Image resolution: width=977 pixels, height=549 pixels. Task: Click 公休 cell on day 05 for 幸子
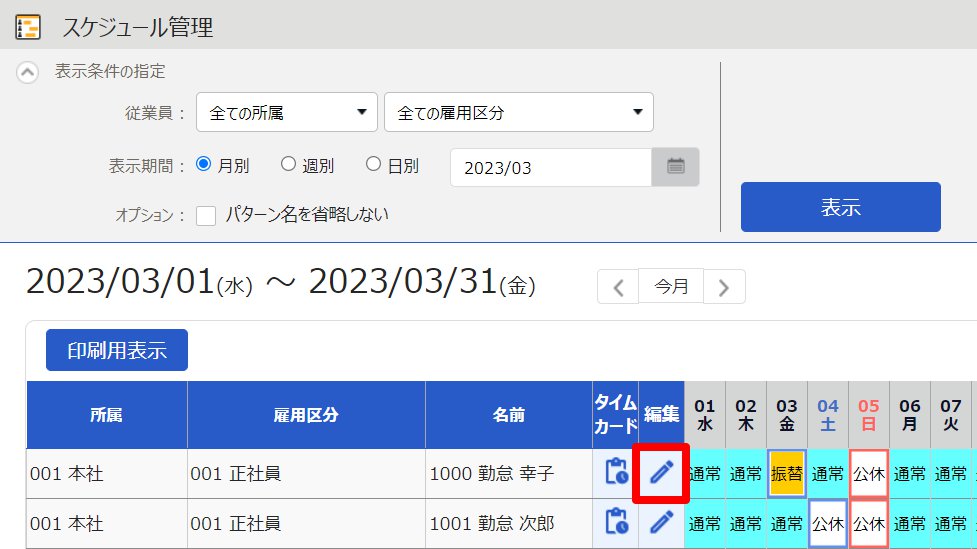pos(869,474)
